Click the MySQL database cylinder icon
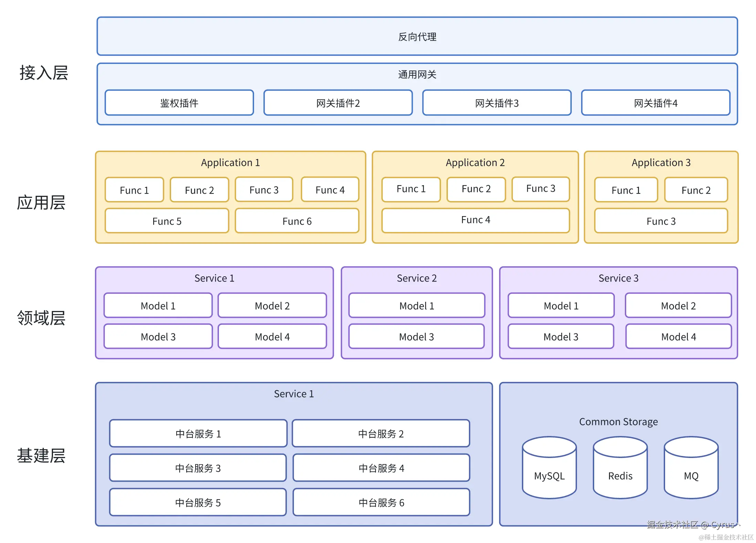The width and height of the screenshot is (756, 543). [549, 468]
